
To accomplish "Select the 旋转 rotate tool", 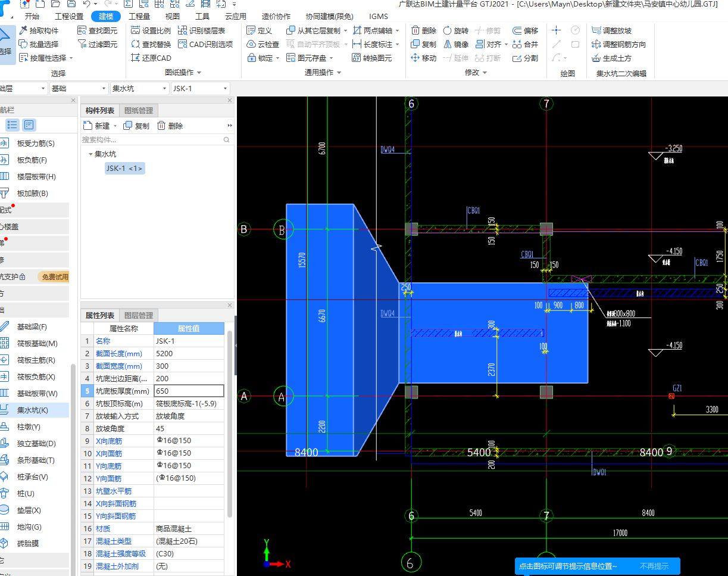I will [455, 30].
